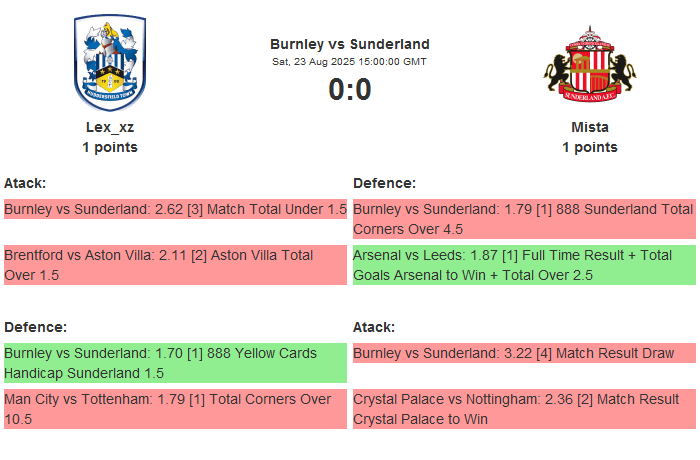This screenshot has width=700, height=460.
Task: Select the Aston Villa Total Over 1.5 bet
Action: pos(175,265)
